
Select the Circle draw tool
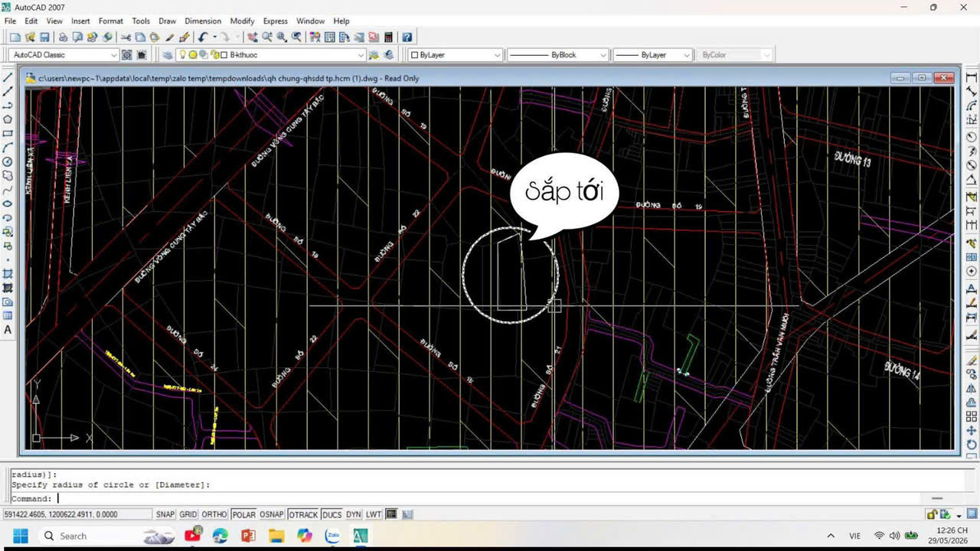coord(8,161)
